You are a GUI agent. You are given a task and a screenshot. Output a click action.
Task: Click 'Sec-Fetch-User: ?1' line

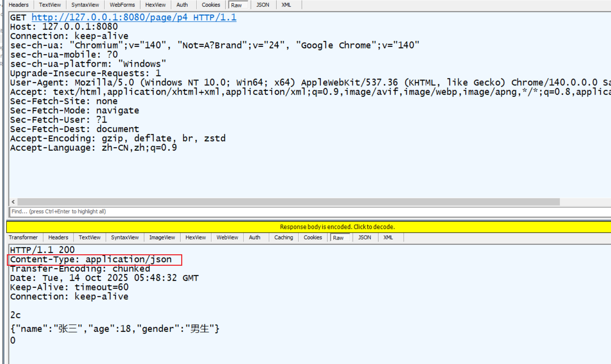click(58, 119)
